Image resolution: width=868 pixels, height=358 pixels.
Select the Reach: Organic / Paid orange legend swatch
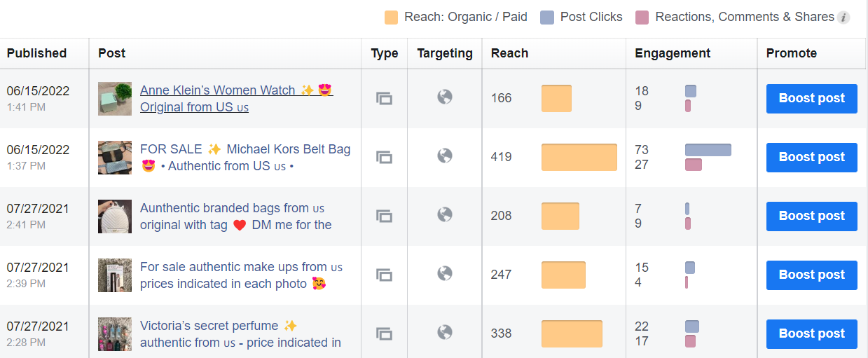coord(392,18)
